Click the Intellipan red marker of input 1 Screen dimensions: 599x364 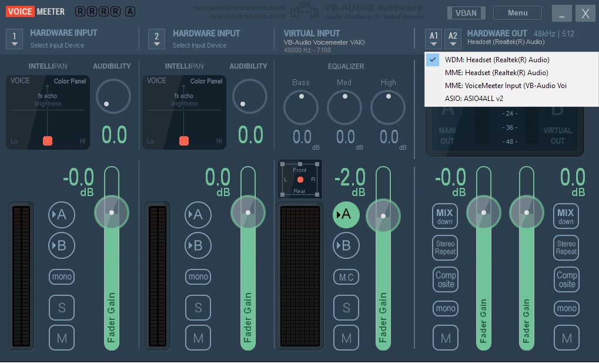(48, 141)
